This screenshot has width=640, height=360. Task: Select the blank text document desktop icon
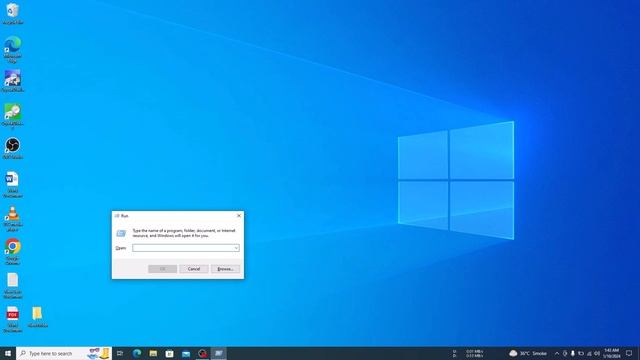[13, 286]
